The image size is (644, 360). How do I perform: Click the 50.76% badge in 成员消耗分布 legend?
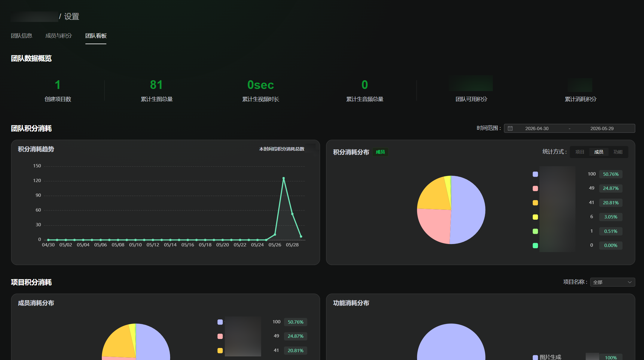point(295,322)
